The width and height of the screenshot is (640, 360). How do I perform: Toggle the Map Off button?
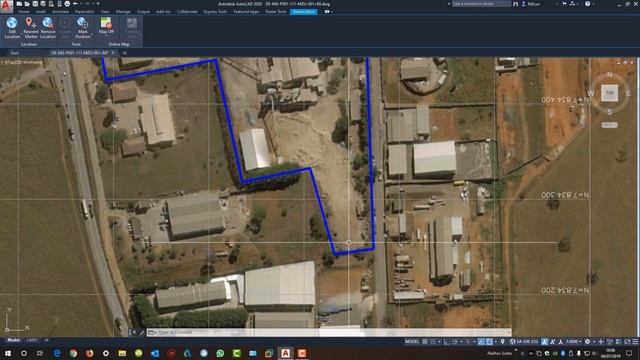click(x=106, y=23)
